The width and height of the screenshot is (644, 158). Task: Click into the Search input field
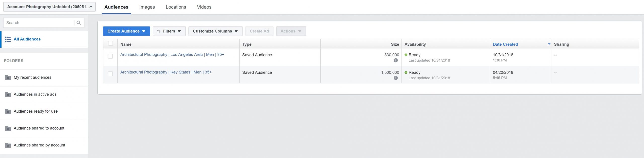pos(39,23)
